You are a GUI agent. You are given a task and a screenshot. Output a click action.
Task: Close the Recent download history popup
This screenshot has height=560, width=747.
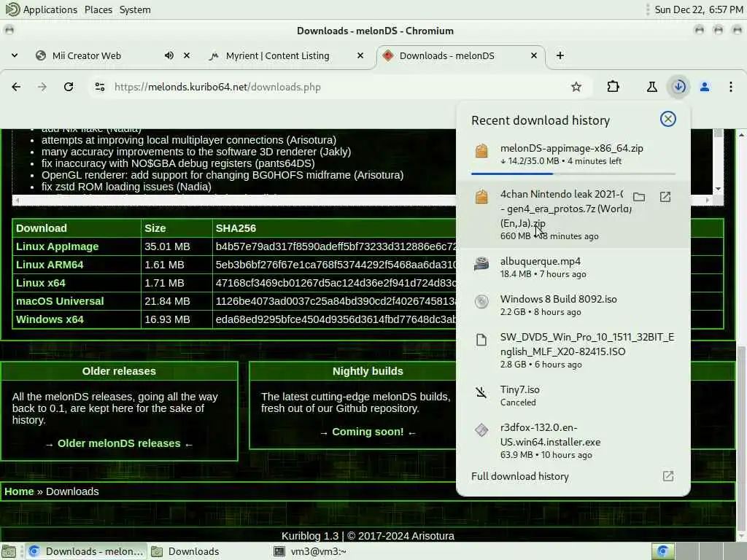(x=668, y=119)
